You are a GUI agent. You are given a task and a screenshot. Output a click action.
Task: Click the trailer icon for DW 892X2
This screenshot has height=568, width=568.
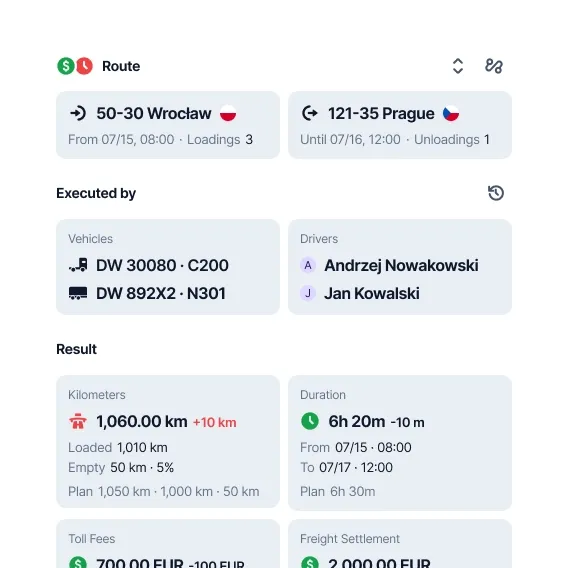click(78, 293)
